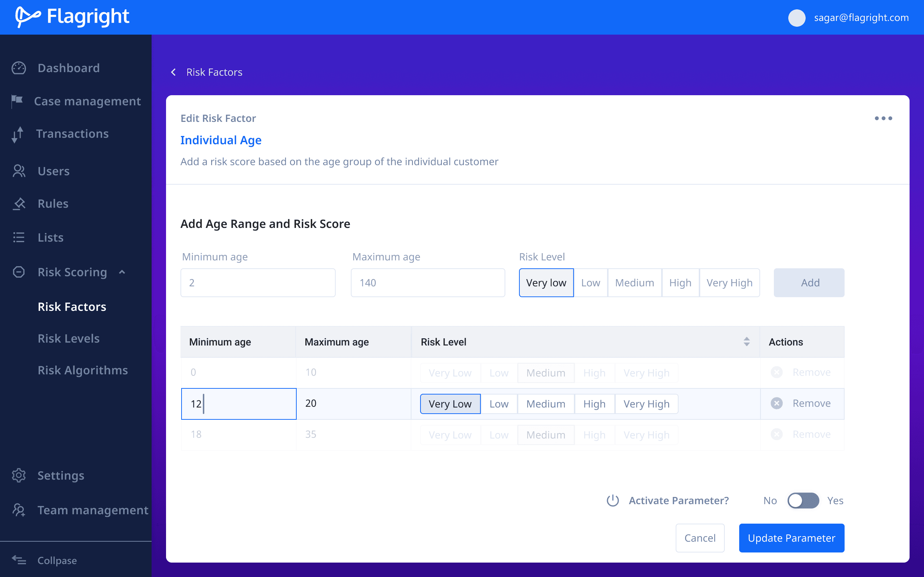The width and height of the screenshot is (924, 577).
Task: Click the Transactions arrows icon
Action: [x=18, y=134]
